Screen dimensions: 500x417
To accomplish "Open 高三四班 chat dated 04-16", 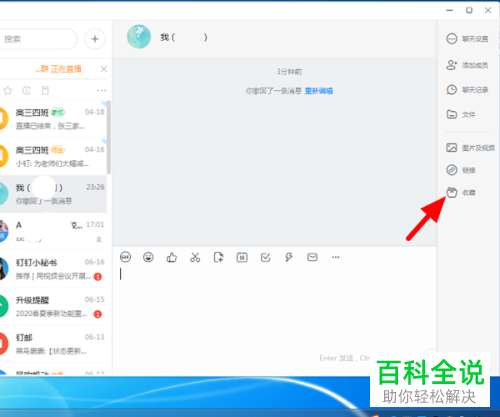I will [x=53, y=156].
